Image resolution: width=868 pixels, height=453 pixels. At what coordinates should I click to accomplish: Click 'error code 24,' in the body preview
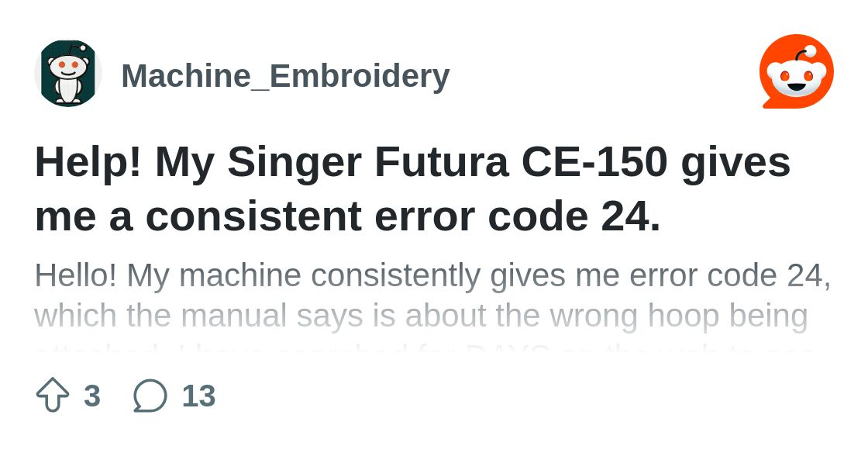click(x=729, y=275)
